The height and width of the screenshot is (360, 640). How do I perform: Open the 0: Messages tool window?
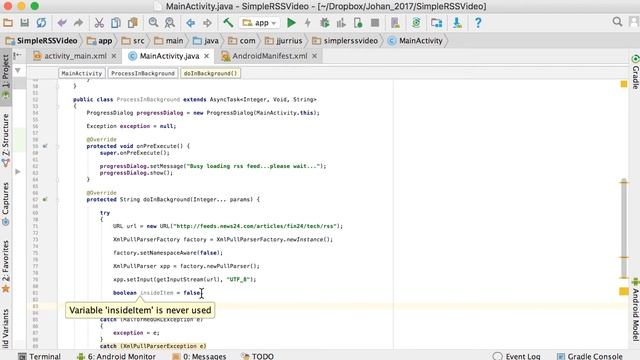(199, 356)
